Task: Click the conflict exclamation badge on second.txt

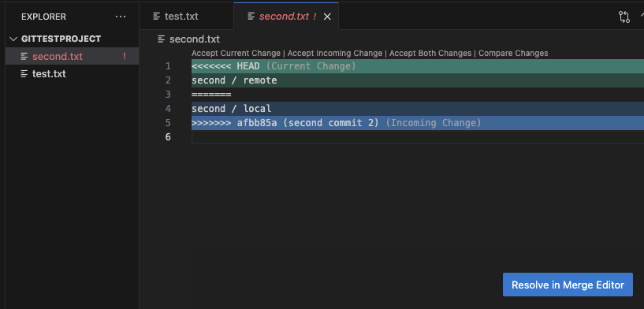Action: click(125, 56)
